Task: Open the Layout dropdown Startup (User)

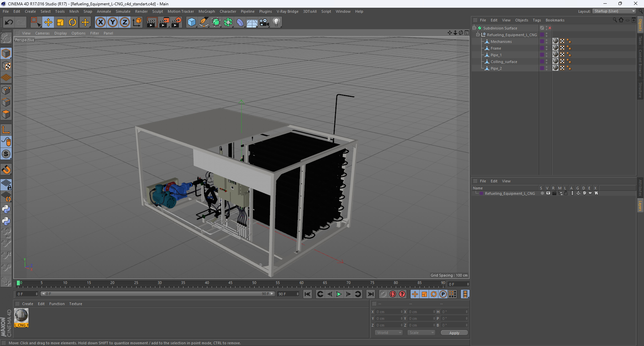Action: point(614,11)
